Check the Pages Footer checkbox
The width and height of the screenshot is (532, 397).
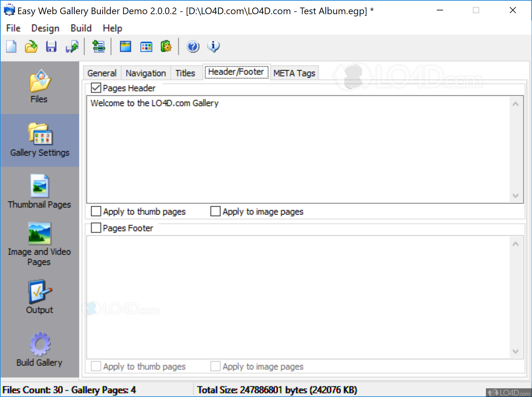(96, 228)
